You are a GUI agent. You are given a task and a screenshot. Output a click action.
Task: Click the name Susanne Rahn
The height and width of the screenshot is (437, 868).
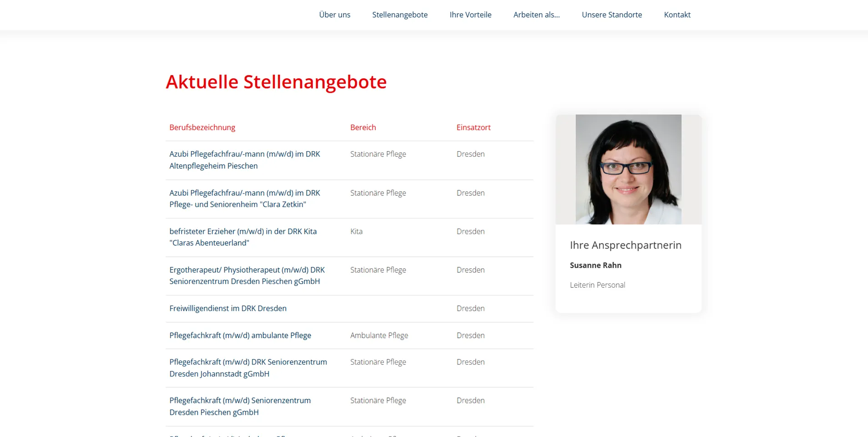(595, 265)
